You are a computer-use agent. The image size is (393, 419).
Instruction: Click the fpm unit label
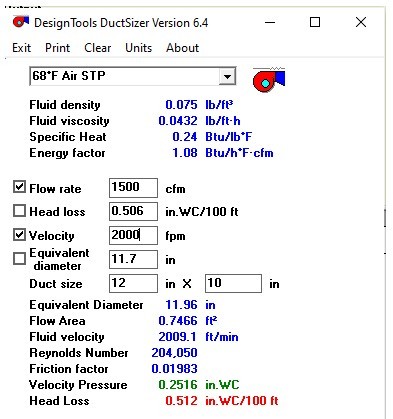[175, 236]
